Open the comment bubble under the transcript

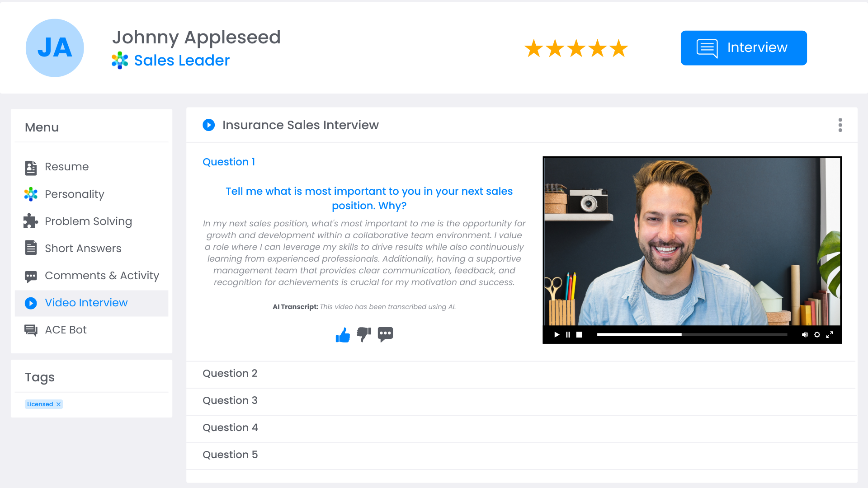click(x=385, y=335)
